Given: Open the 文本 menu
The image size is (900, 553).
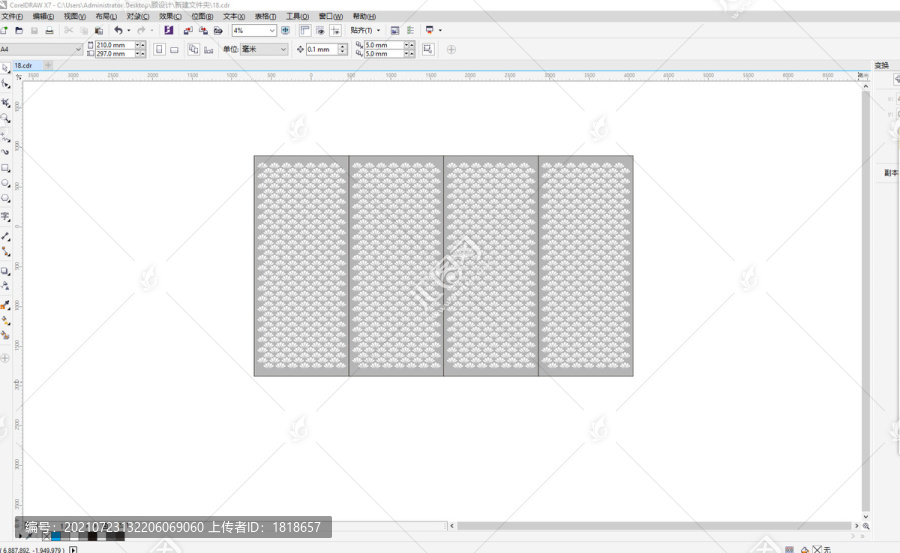Looking at the screenshot, I should click(x=234, y=17).
